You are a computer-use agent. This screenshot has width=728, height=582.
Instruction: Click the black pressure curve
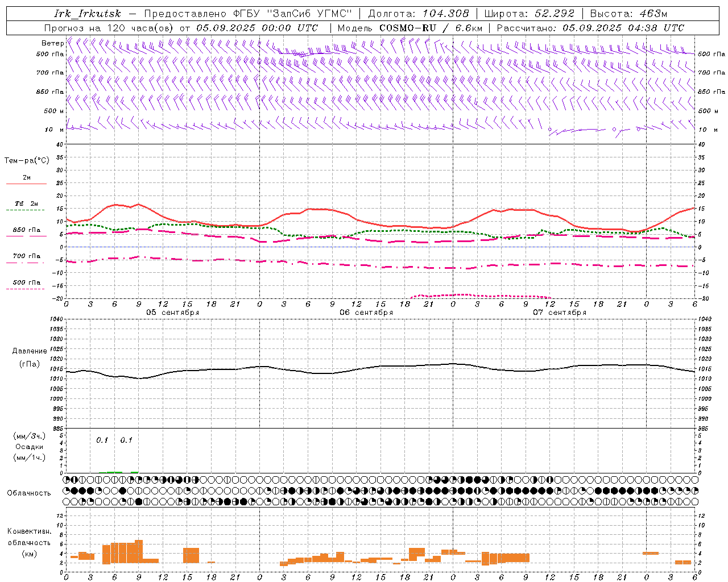tap(381, 367)
